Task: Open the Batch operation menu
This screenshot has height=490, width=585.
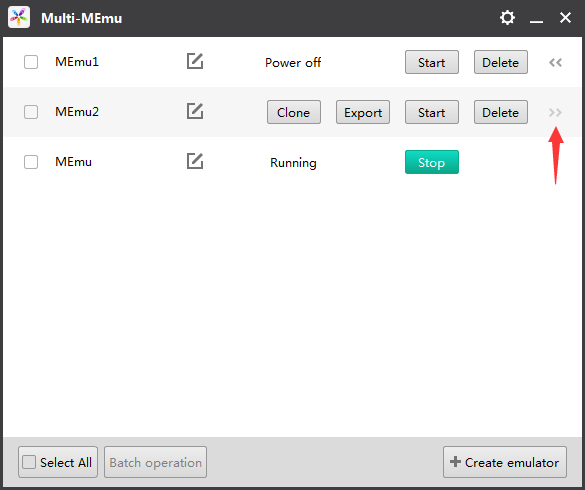Action: 155,462
